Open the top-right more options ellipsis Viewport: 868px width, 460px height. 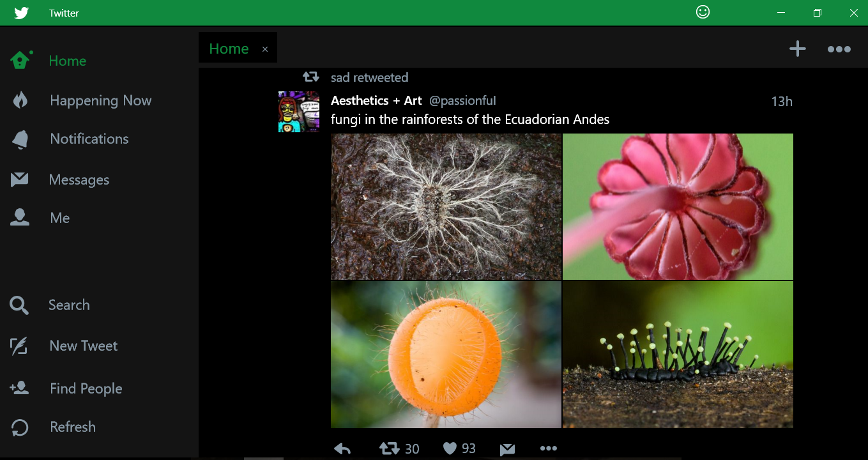click(839, 49)
